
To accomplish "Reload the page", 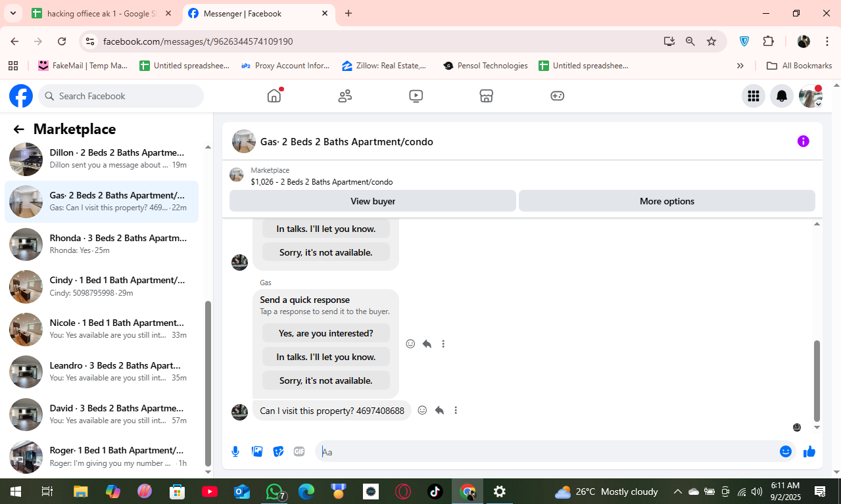I will point(62,41).
